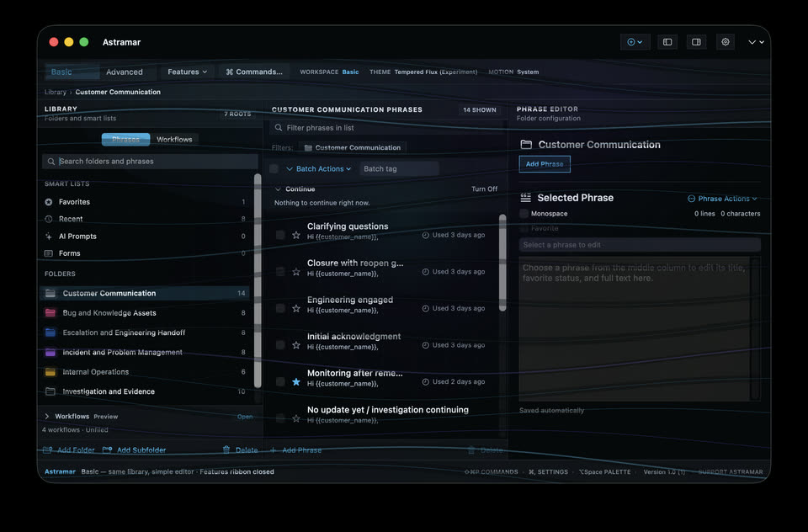Expand the Workflows Preview section

click(x=47, y=417)
